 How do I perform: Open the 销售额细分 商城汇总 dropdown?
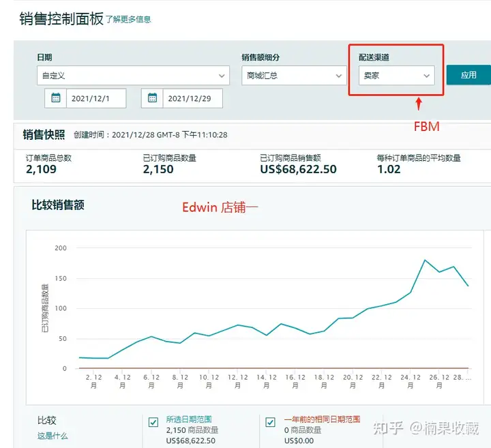pyautogui.click(x=294, y=76)
